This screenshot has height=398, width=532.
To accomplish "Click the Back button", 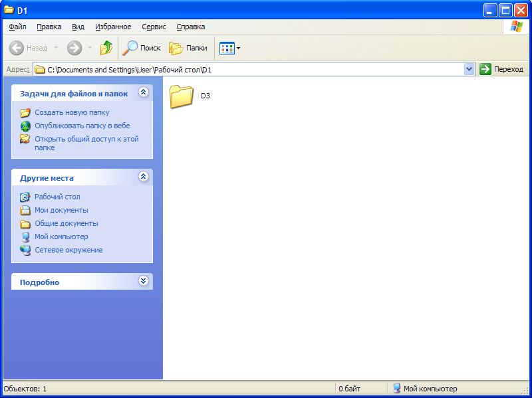I will click(28, 48).
